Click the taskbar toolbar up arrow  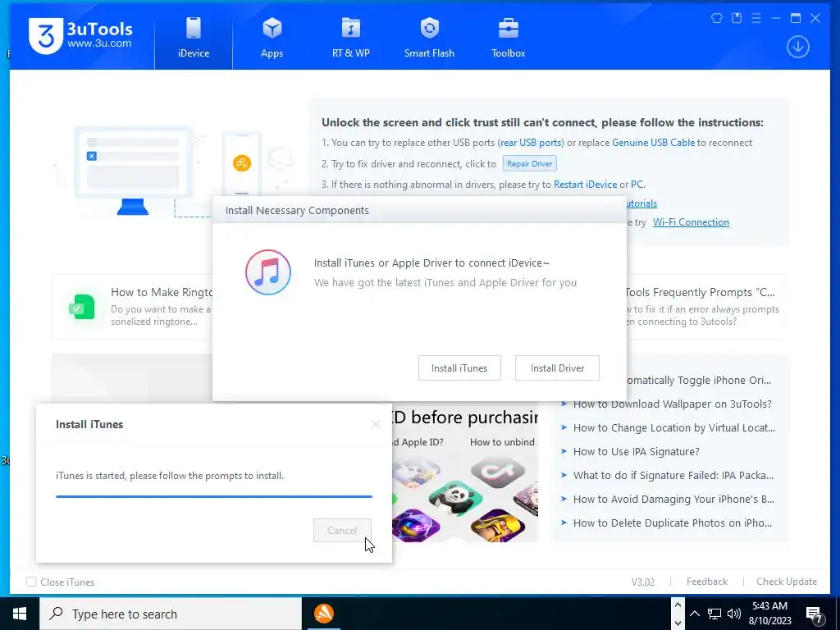coord(678,605)
